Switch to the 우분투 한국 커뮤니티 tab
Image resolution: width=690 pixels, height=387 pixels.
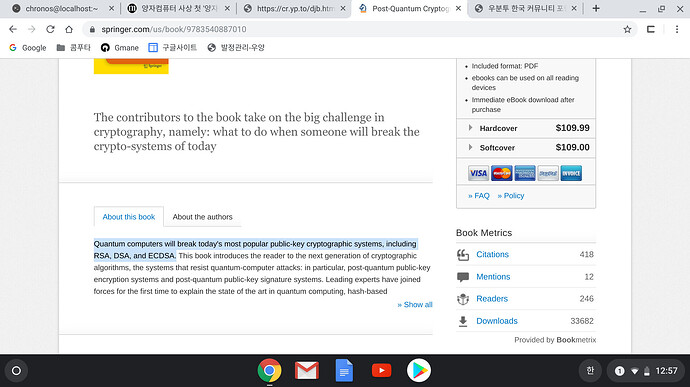525,8
